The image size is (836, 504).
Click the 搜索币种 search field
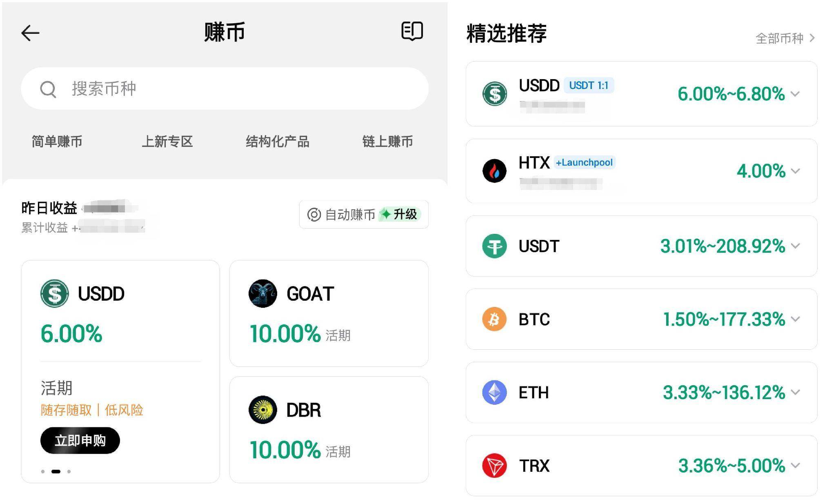point(225,89)
